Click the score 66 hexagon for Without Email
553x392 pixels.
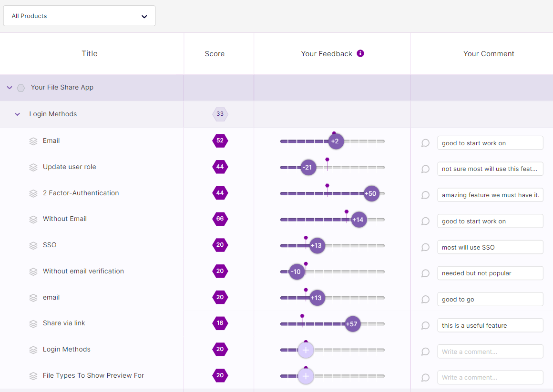pos(220,219)
